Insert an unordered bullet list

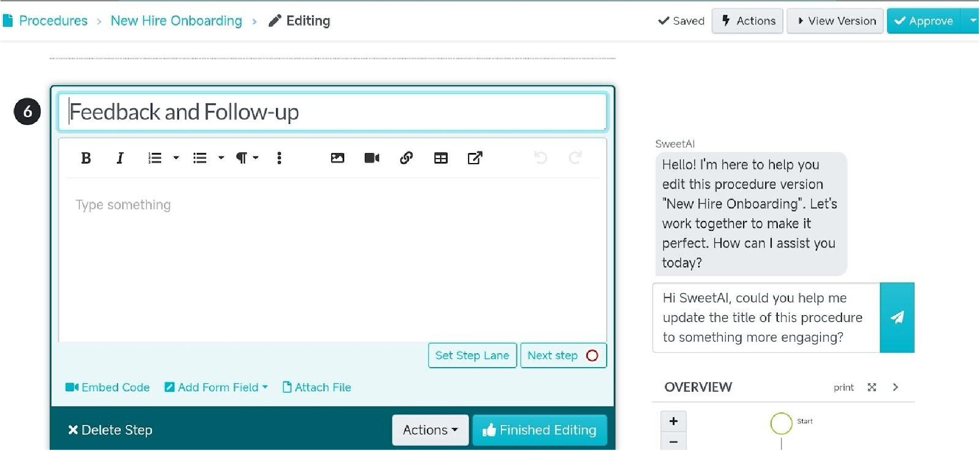[200, 158]
